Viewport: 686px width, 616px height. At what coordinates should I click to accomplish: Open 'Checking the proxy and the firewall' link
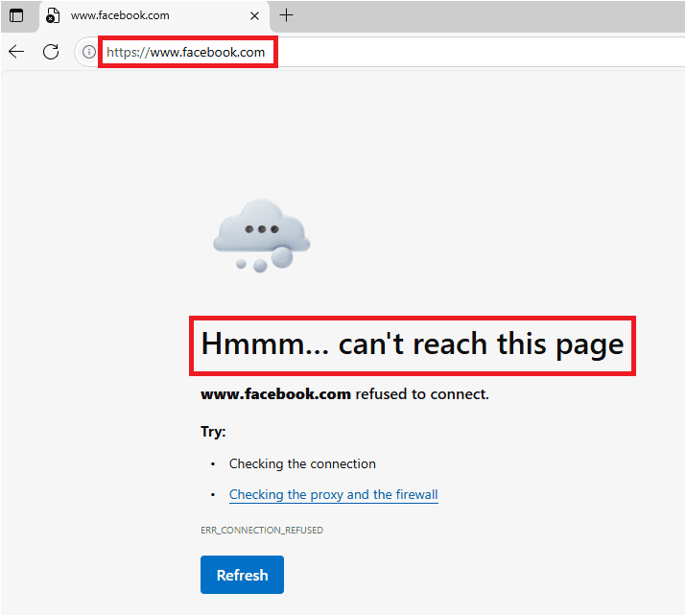coord(333,494)
